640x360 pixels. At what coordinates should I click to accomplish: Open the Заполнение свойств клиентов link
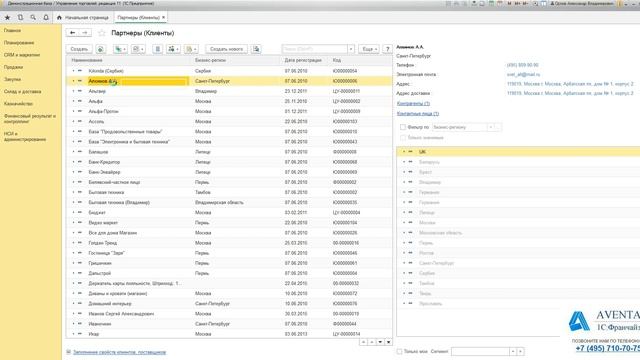pos(119,352)
